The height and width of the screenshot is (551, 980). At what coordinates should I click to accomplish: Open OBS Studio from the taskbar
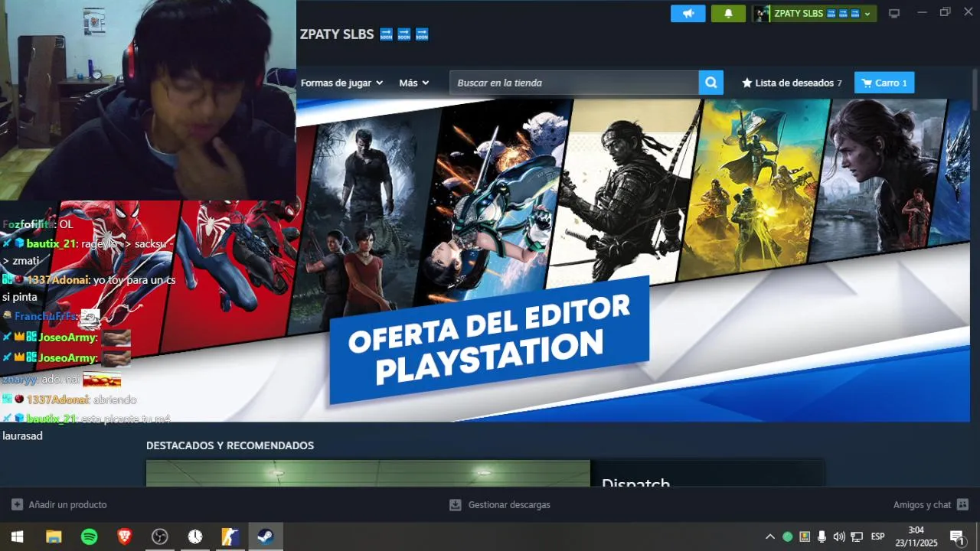160,536
